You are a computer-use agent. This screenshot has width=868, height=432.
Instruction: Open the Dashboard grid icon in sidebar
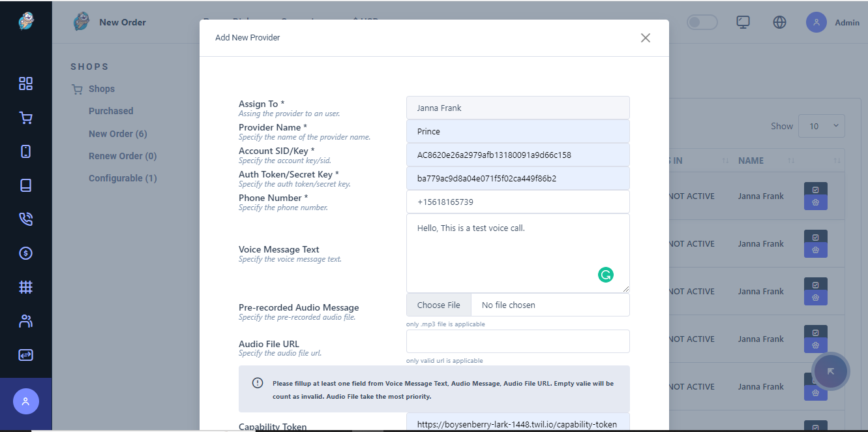pyautogui.click(x=25, y=84)
